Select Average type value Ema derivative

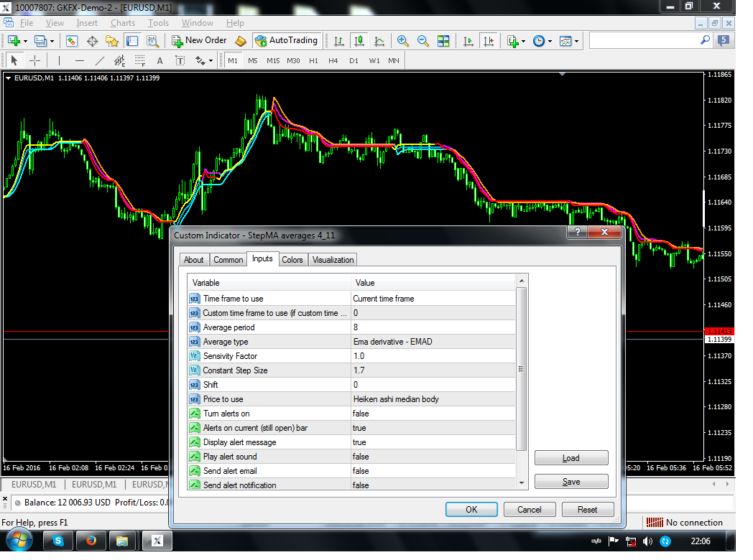(433, 342)
